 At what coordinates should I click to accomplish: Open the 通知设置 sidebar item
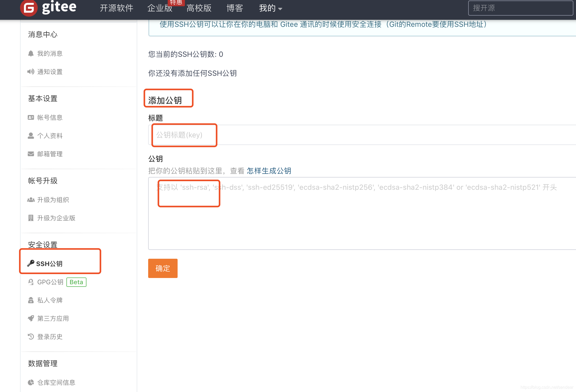pyautogui.click(x=50, y=72)
